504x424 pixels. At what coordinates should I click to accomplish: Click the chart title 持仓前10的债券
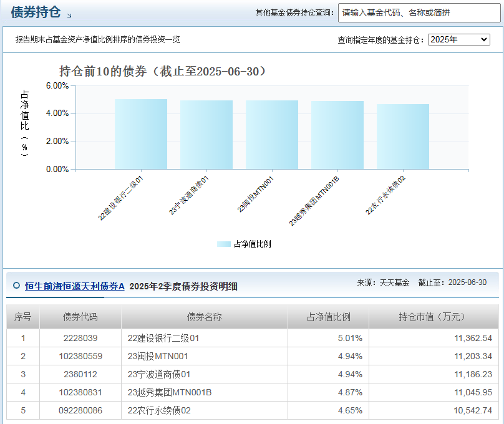[x=162, y=71]
